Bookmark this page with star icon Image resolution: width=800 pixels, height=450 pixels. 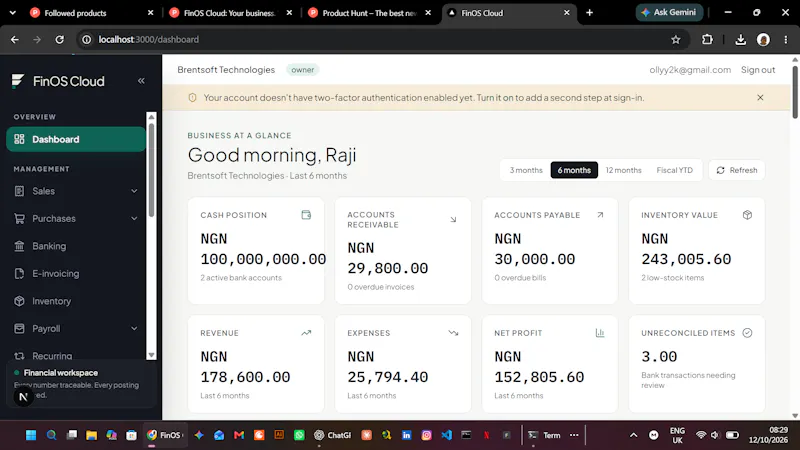[x=676, y=39]
